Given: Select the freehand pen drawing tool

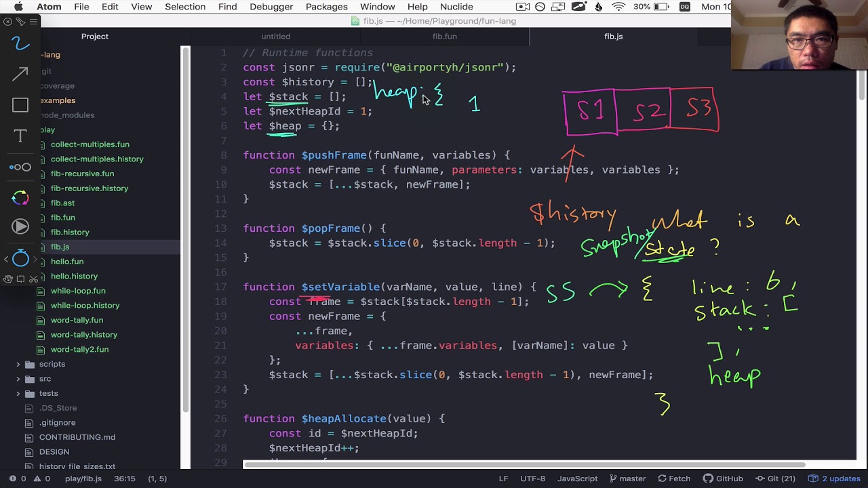Looking at the screenshot, I should [x=20, y=44].
